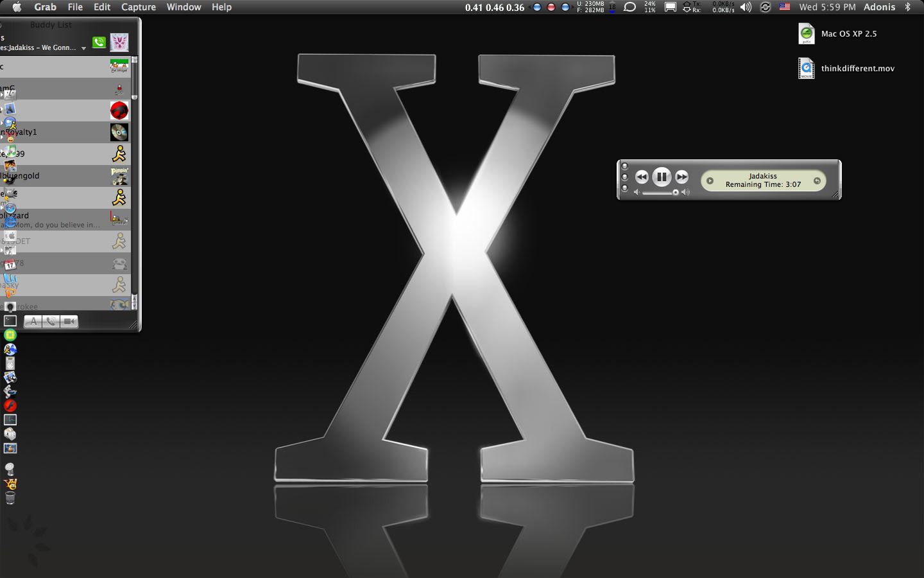This screenshot has height=578, width=924.
Task: Click the Pimpin' buddy icon
Action: point(119,176)
